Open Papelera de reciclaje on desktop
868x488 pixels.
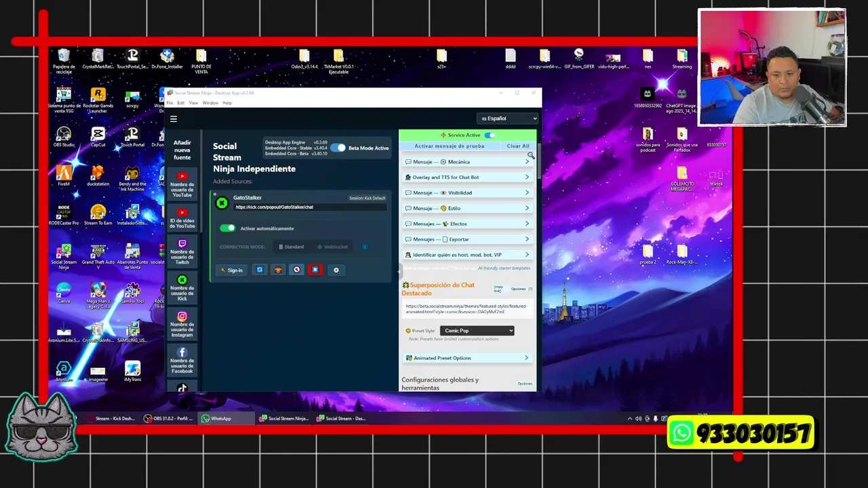pos(64,60)
